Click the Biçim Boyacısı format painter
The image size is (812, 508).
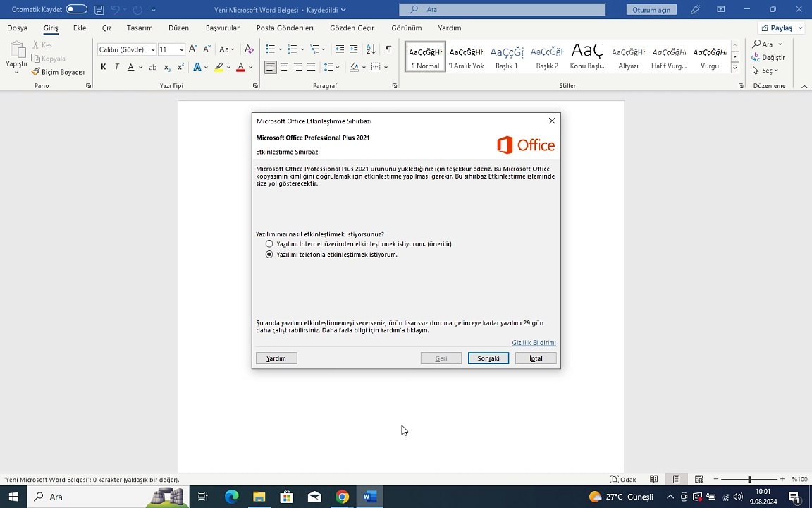click(58, 72)
